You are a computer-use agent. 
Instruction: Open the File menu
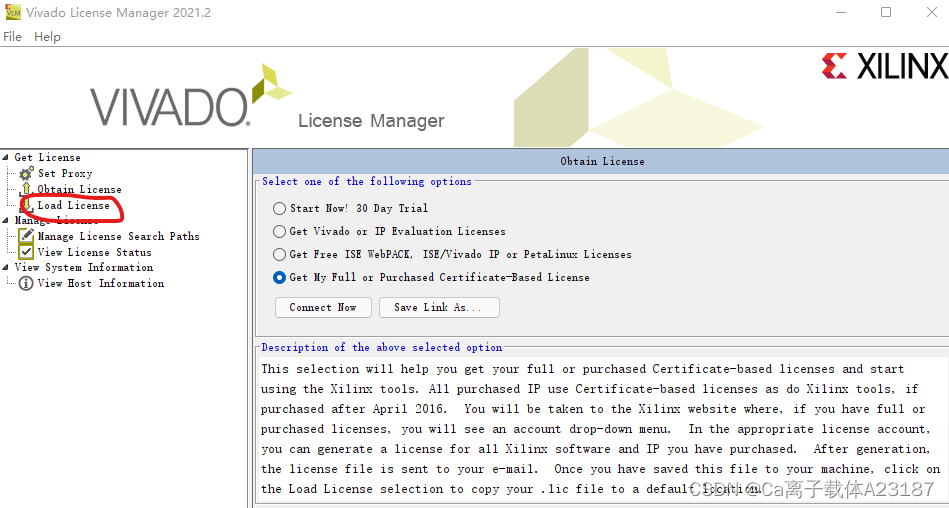[x=12, y=37]
